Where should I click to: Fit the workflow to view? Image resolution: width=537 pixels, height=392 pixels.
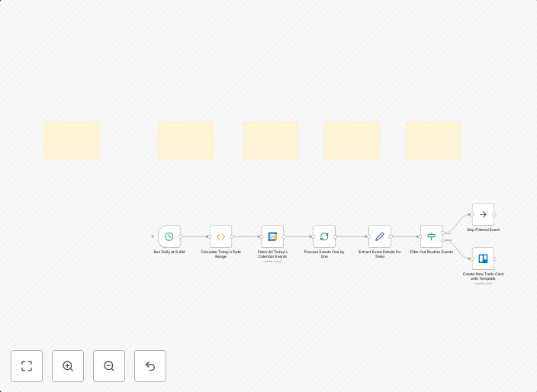click(x=27, y=366)
